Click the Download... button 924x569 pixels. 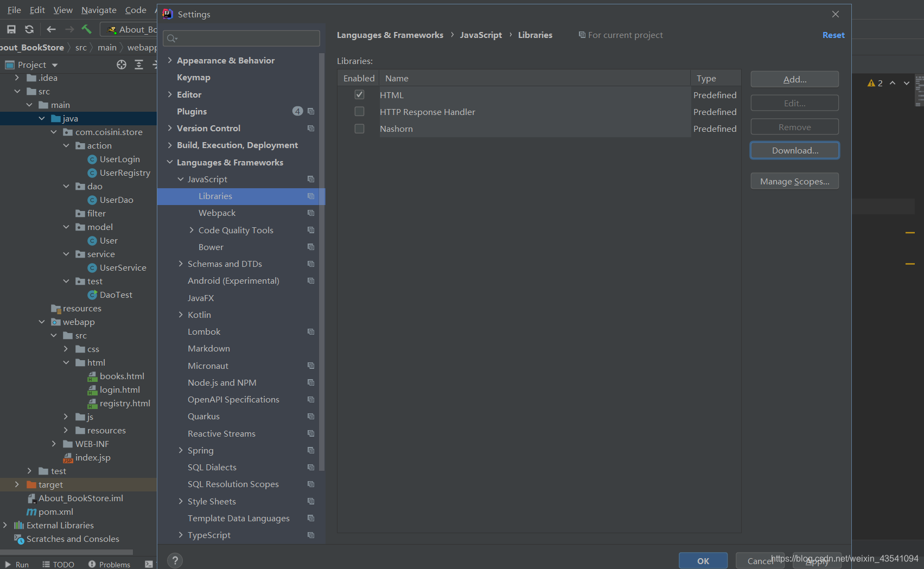tap(794, 150)
